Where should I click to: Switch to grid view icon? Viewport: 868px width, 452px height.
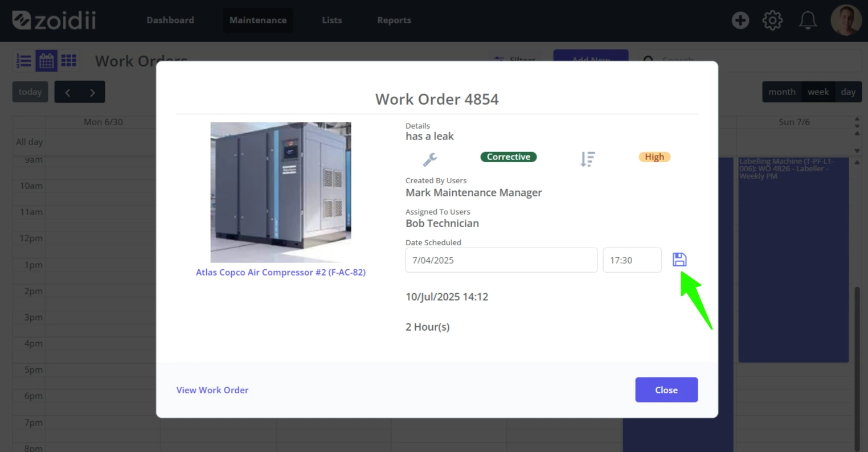click(x=69, y=61)
